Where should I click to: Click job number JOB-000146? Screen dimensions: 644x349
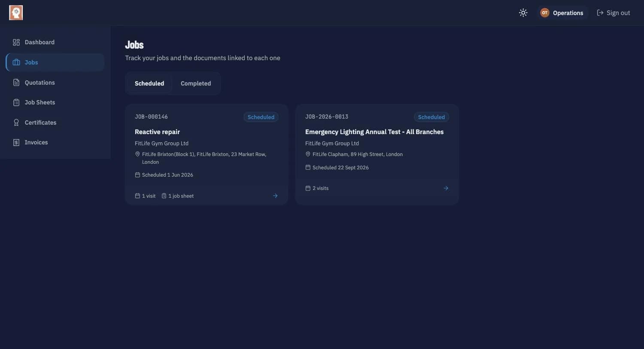[x=151, y=117]
